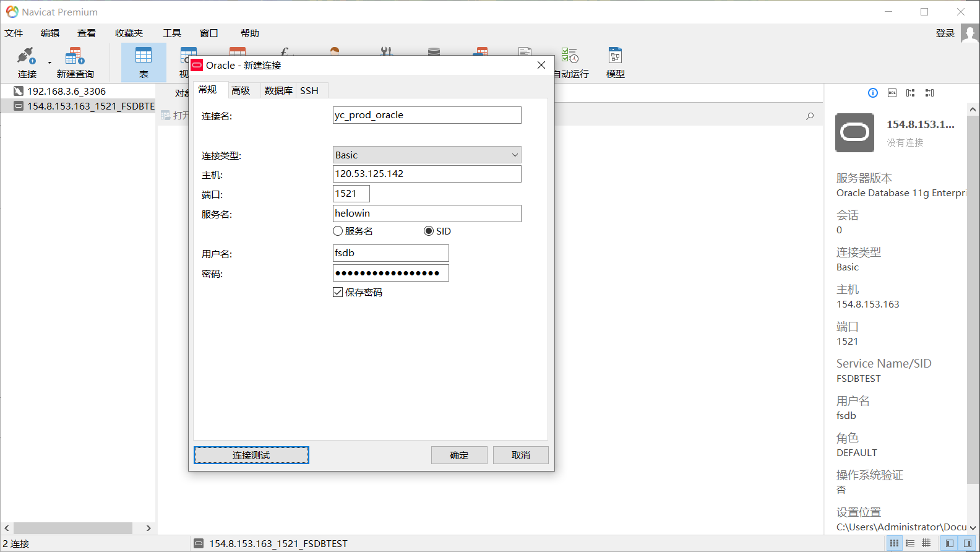
Task: Click the right arrow of navigation horizontal scrollbar
Action: [148, 528]
